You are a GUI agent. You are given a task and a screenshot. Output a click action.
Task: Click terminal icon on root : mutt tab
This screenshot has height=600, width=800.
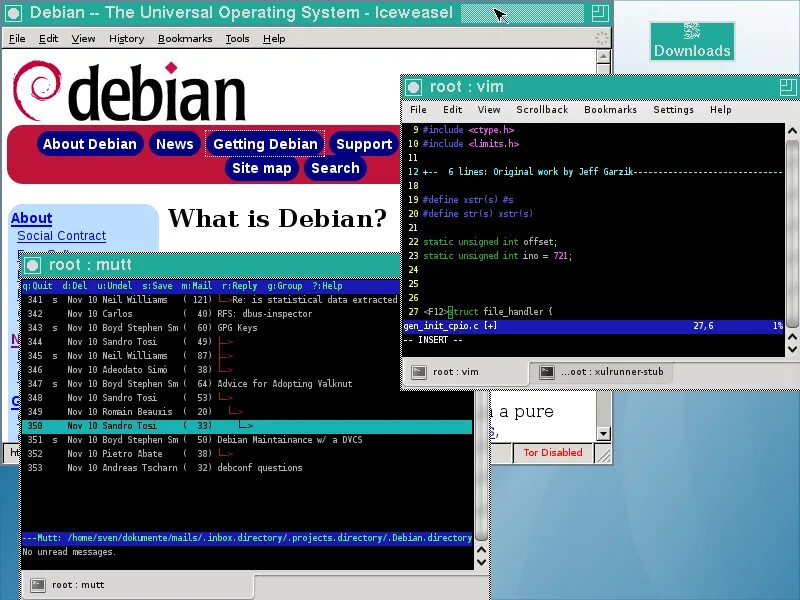[38, 585]
